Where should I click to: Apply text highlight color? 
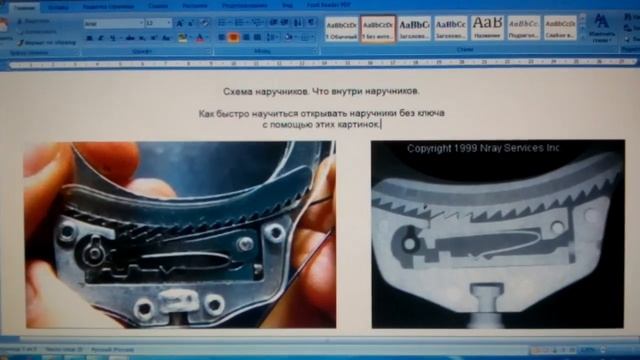(x=182, y=38)
